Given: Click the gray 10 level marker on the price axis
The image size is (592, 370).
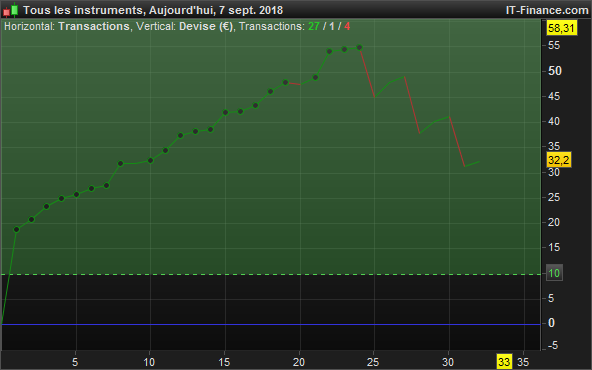Looking at the screenshot, I should (554, 273).
